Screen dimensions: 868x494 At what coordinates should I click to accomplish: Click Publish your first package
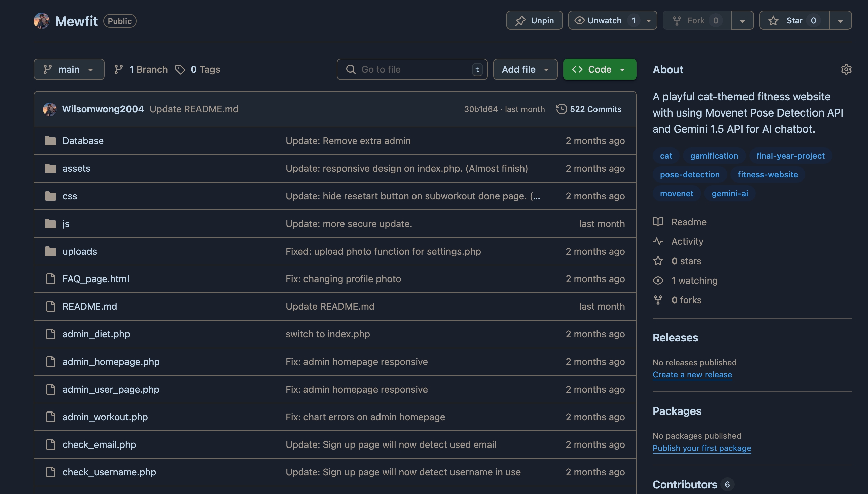701,448
